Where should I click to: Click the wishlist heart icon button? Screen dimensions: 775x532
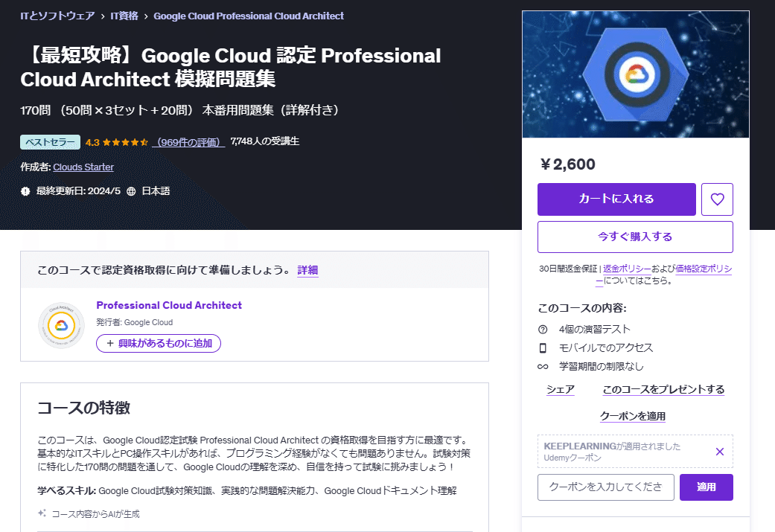click(717, 199)
